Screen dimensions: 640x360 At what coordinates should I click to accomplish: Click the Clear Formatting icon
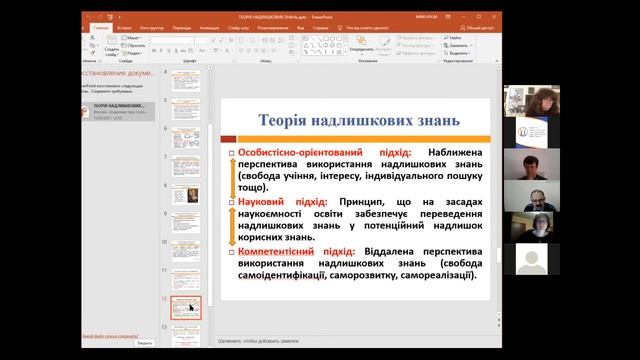(x=231, y=40)
